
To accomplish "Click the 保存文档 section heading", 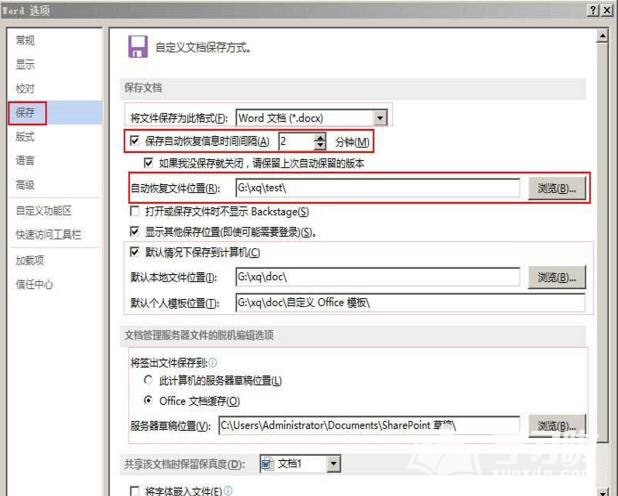I will [143, 88].
